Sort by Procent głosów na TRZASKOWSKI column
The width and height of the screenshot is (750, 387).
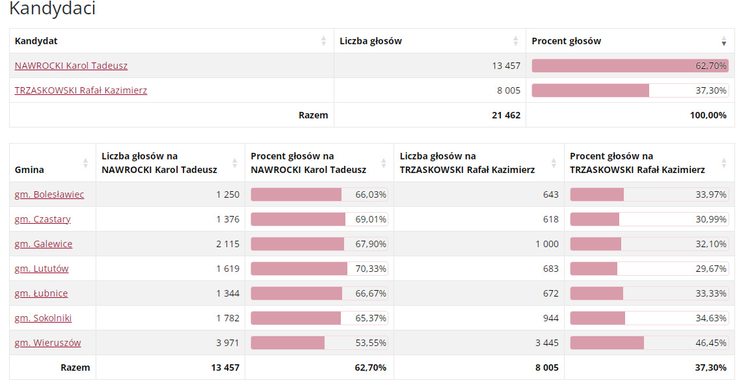click(x=649, y=163)
